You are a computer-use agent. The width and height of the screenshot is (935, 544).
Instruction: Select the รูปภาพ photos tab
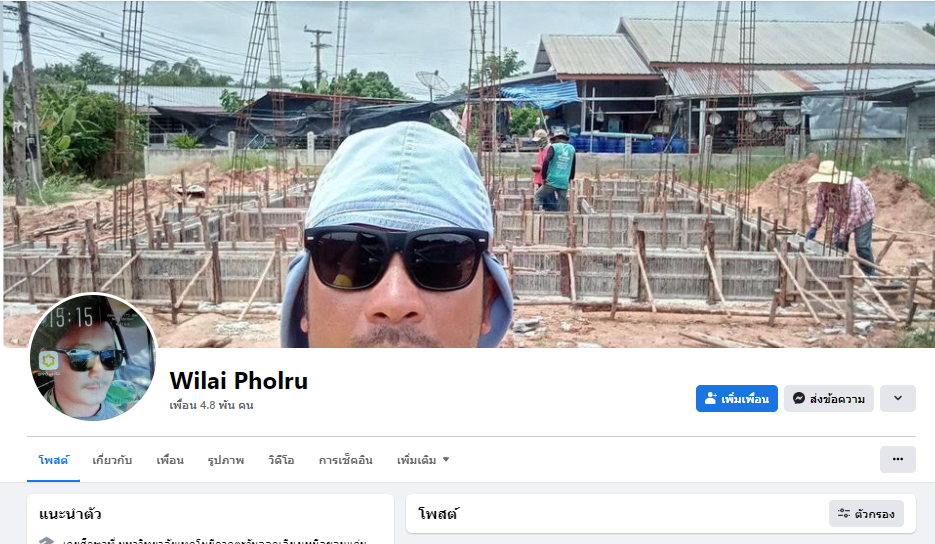pyautogui.click(x=225, y=460)
